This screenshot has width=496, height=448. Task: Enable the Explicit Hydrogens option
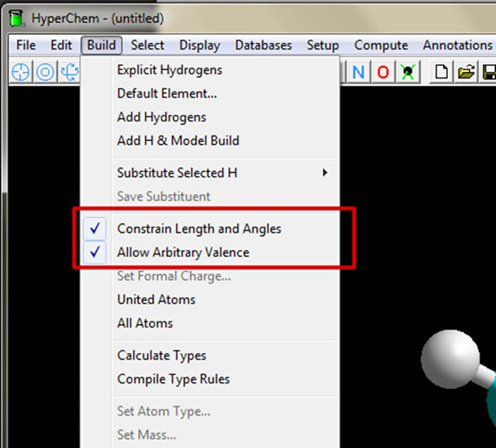coord(169,70)
